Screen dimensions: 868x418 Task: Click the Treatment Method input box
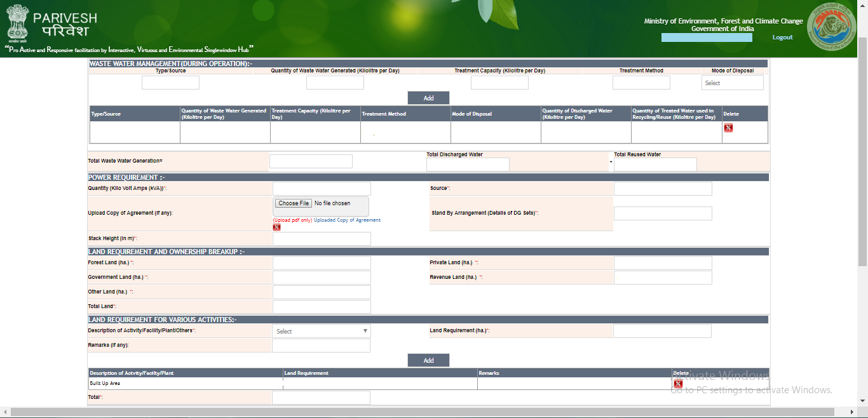click(641, 83)
